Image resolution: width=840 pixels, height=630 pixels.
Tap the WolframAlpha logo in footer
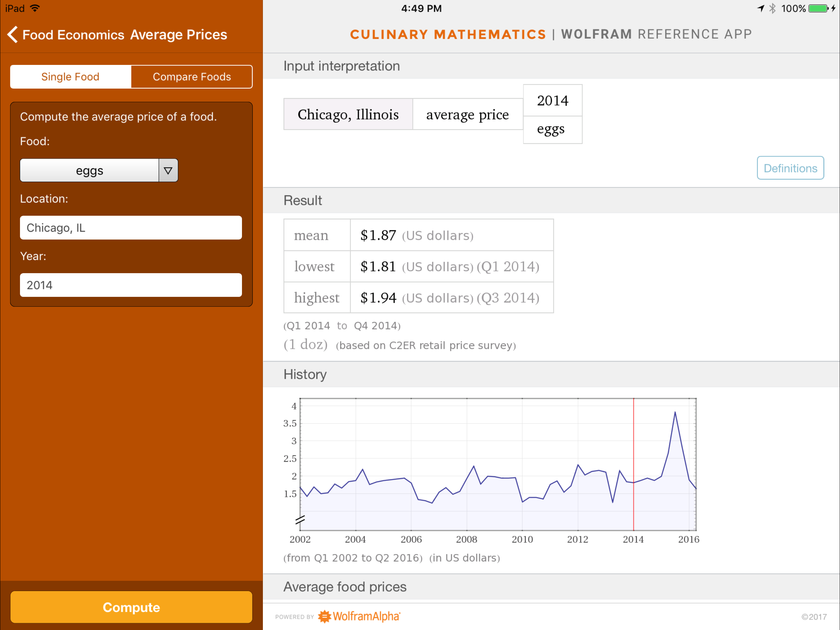coord(359,616)
